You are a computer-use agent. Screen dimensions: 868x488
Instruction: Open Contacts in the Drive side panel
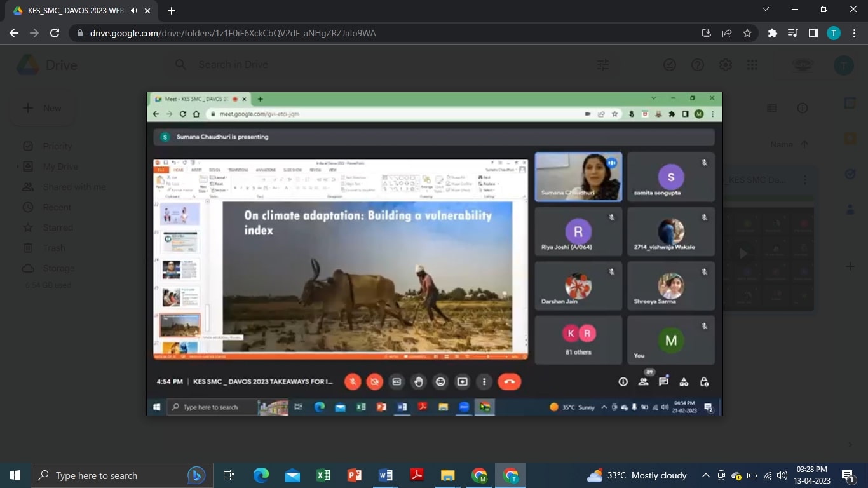point(850,208)
